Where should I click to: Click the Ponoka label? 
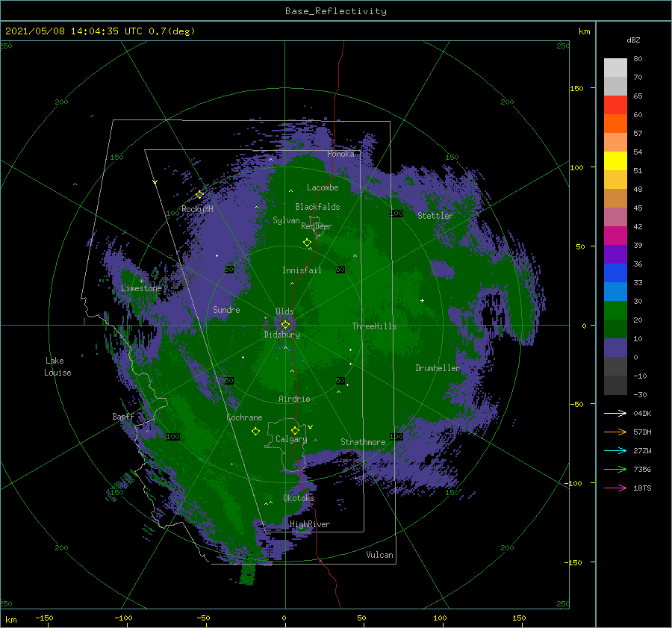coord(340,154)
